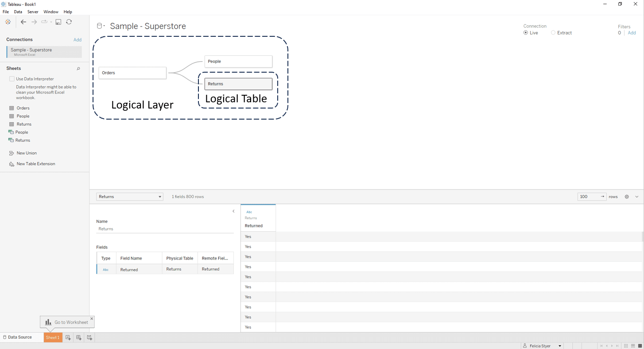This screenshot has height=349, width=644.
Task: Close the Go to Worksheet tooltip
Action: point(92,318)
